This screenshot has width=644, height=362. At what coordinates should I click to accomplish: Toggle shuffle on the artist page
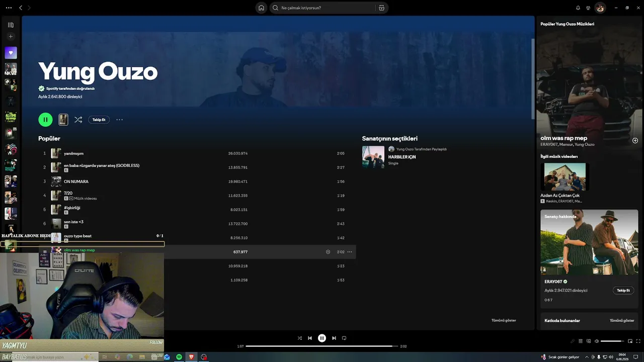point(78,120)
